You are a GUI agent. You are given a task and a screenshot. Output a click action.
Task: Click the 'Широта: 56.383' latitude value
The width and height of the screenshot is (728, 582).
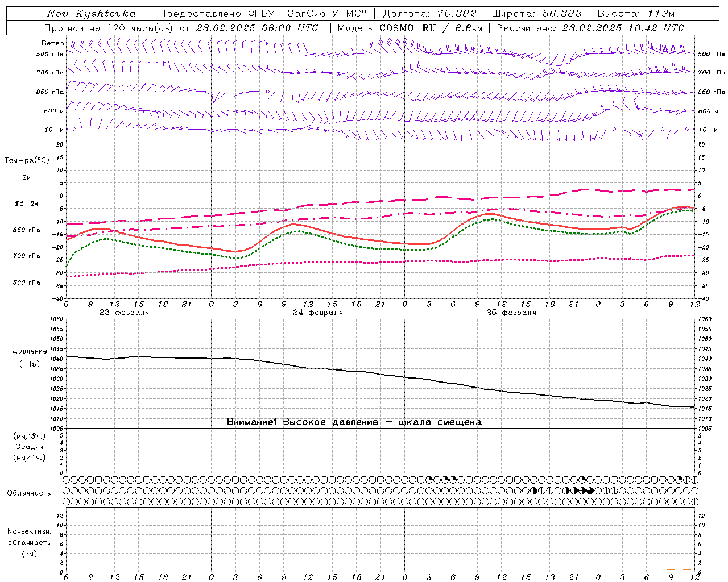click(x=536, y=14)
